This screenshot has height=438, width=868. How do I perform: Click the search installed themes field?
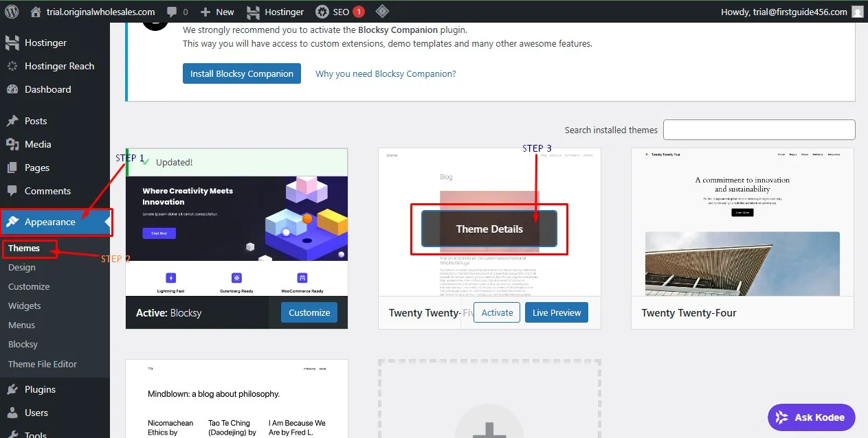tap(758, 129)
